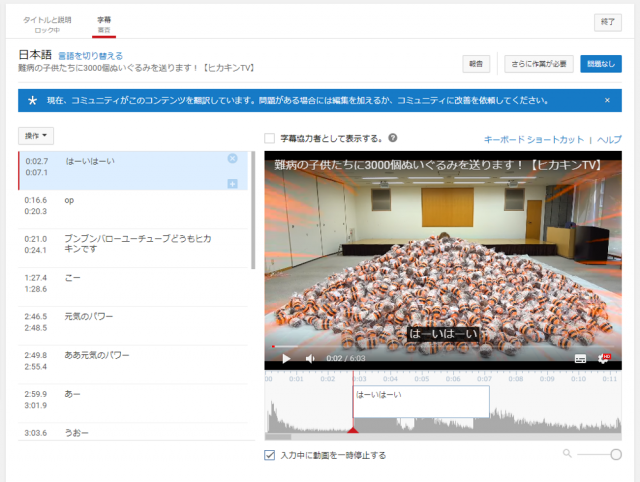Select the ブンブンハローユーチューブ subtitle row

[133, 248]
